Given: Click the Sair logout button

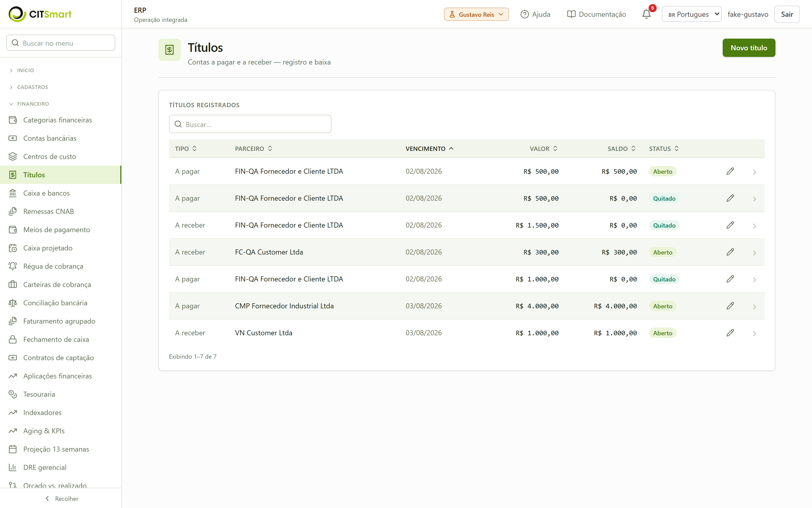Looking at the screenshot, I should click(787, 14).
